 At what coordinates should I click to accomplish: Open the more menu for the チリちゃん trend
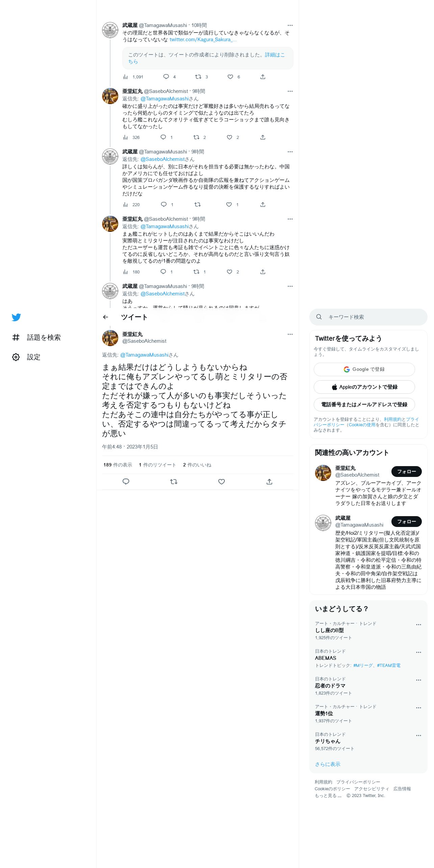click(418, 736)
